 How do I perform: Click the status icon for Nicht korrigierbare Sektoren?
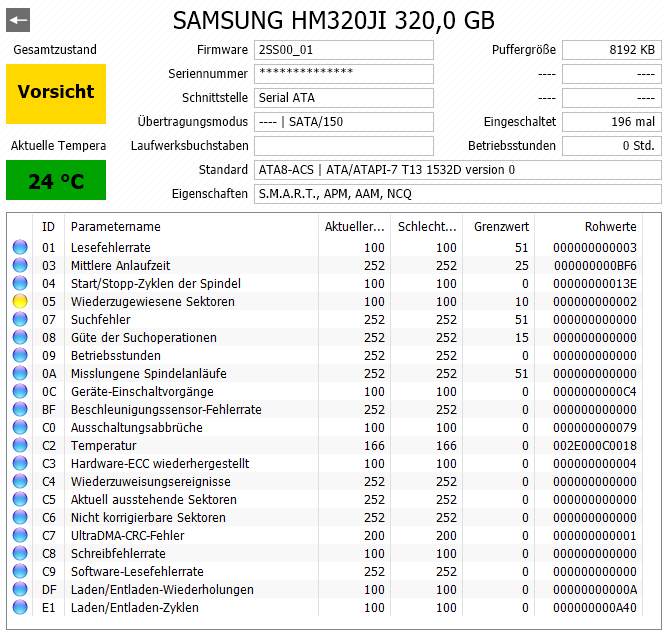[20, 517]
